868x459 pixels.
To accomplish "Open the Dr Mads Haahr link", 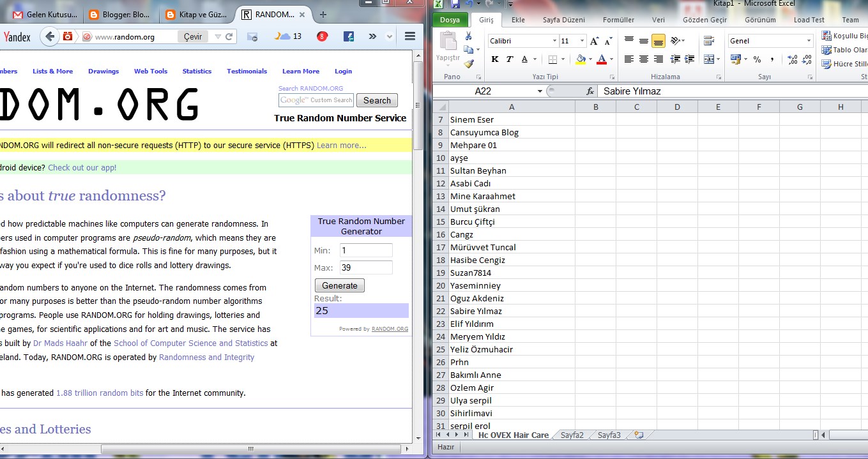I will pos(60,343).
